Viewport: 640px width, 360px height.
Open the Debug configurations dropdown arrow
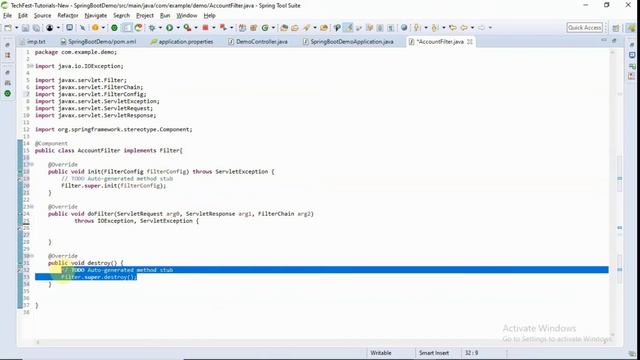pyautogui.click(x=160, y=28)
